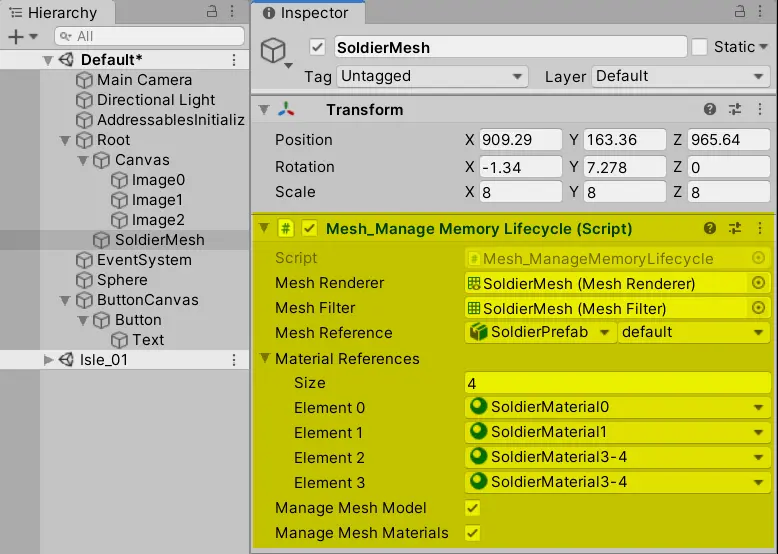Collapse Mesh_Manage Memory Lifecycle script component
The width and height of the screenshot is (778, 554).
[x=264, y=228]
